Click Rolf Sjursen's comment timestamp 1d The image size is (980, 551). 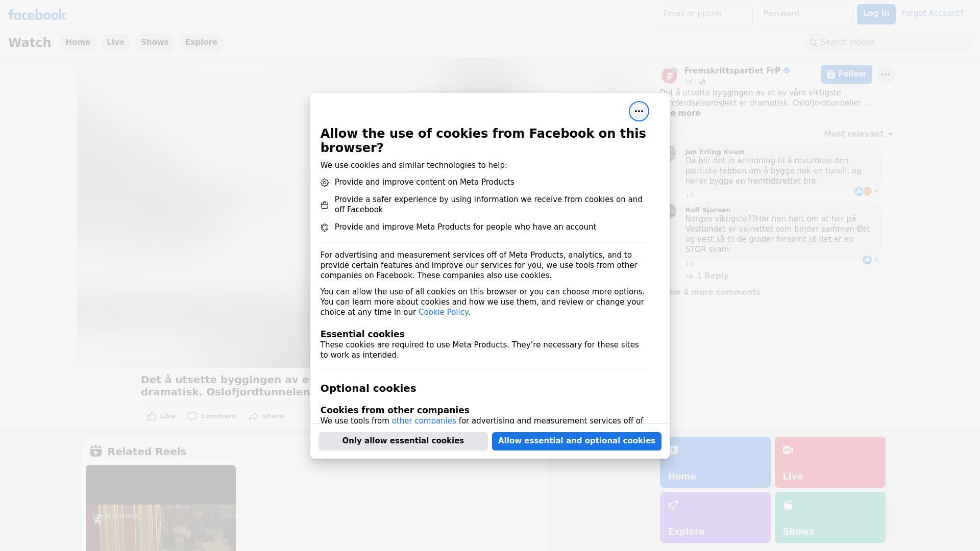click(x=689, y=264)
